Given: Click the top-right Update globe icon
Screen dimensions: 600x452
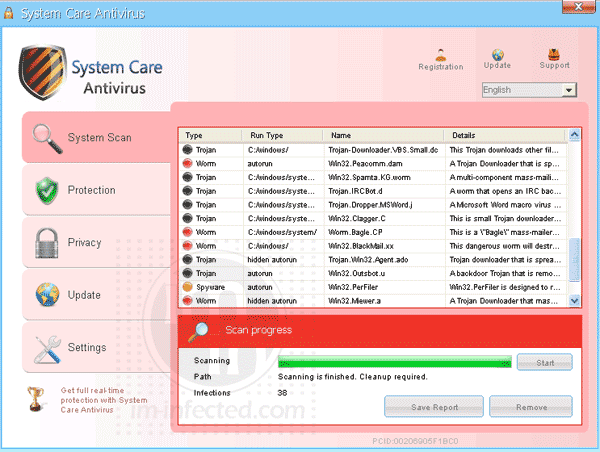Looking at the screenshot, I should (497, 55).
